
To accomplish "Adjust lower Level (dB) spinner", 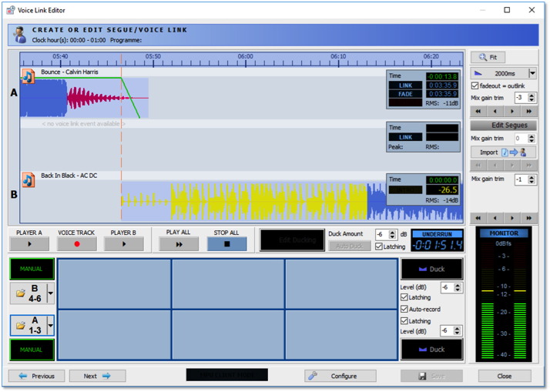I will coord(457,330).
